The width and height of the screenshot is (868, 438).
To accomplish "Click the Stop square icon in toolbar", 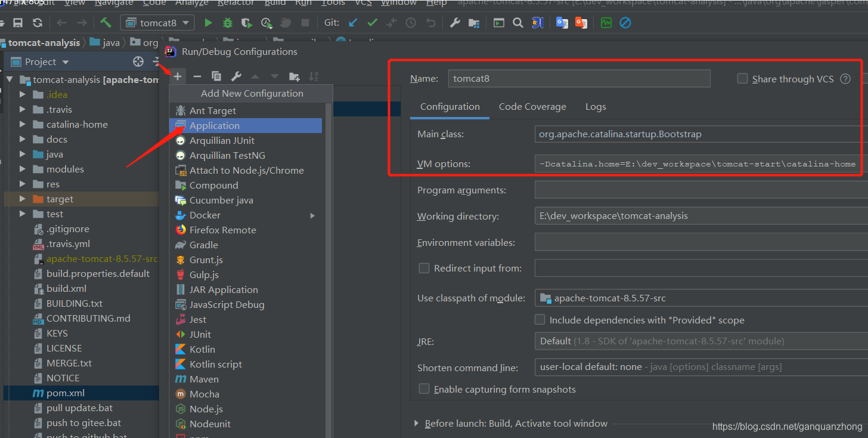I will coord(305,23).
